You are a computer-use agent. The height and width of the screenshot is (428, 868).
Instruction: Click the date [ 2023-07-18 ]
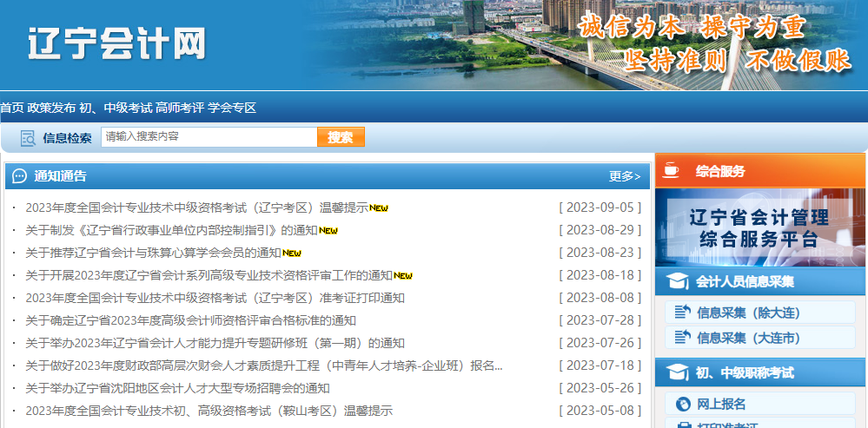tap(600, 366)
